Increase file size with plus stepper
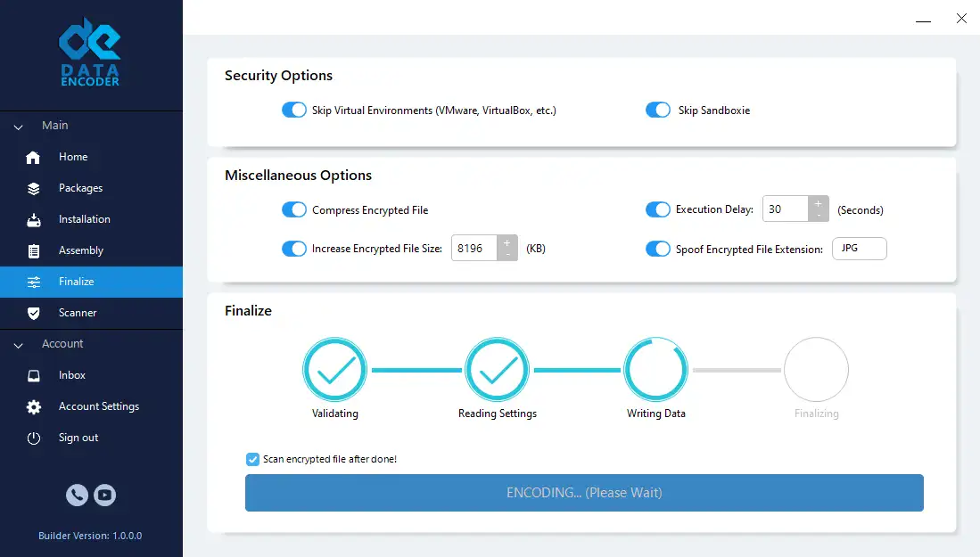The height and width of the screenshot is (557, 980). 506,242
